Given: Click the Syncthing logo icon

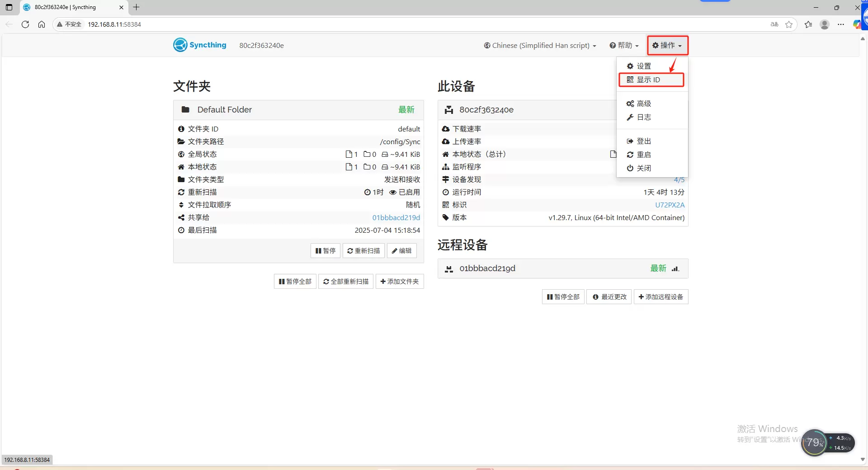Looking at the screenshot, I should pyautogui.click(x=180, y=45).
